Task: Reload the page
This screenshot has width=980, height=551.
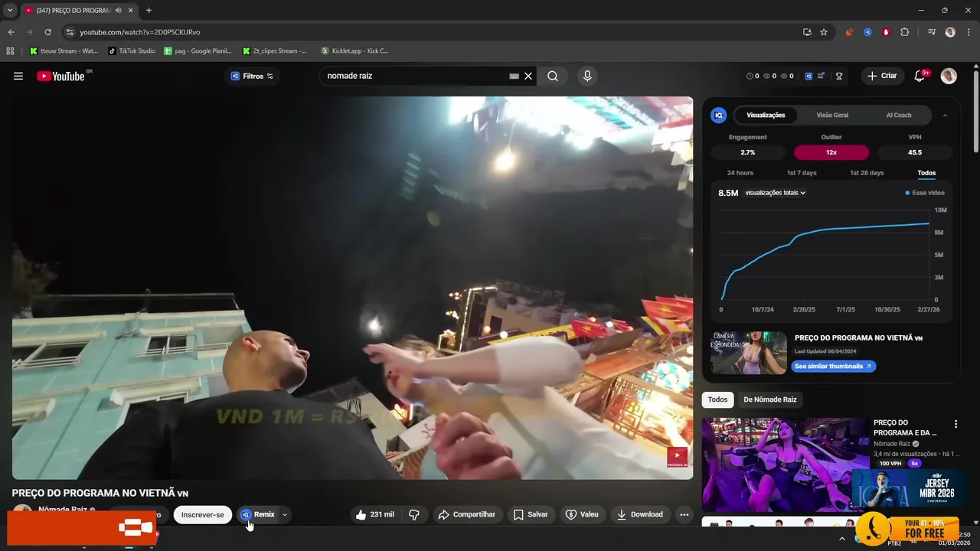Action: point(47,32)
